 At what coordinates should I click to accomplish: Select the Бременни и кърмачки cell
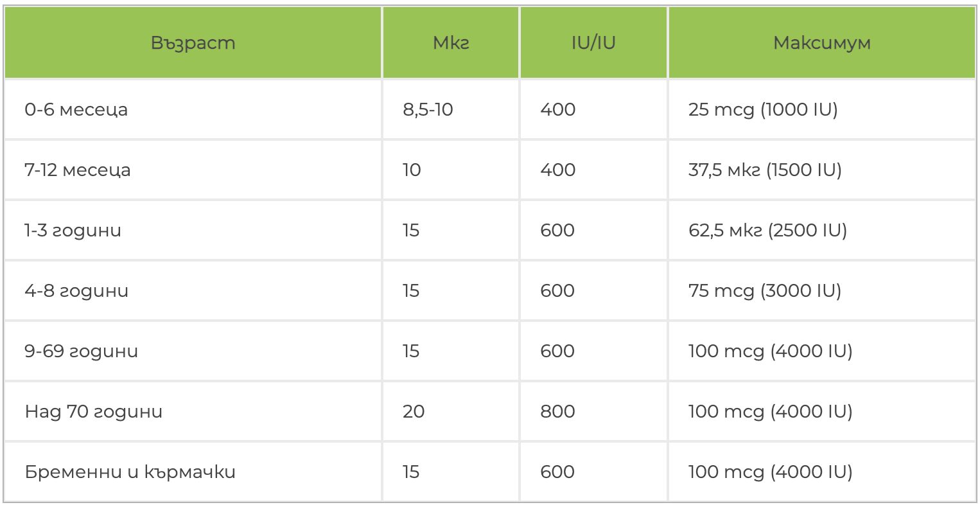point(130,472)
